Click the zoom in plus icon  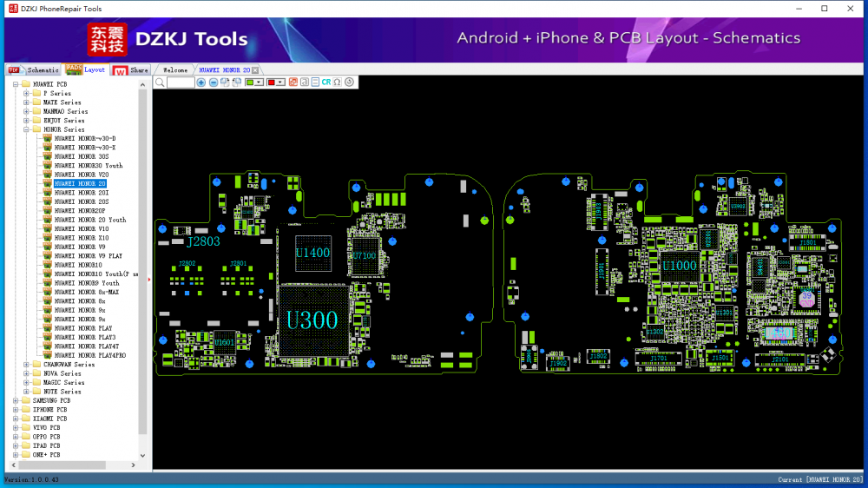click(201, 82)
